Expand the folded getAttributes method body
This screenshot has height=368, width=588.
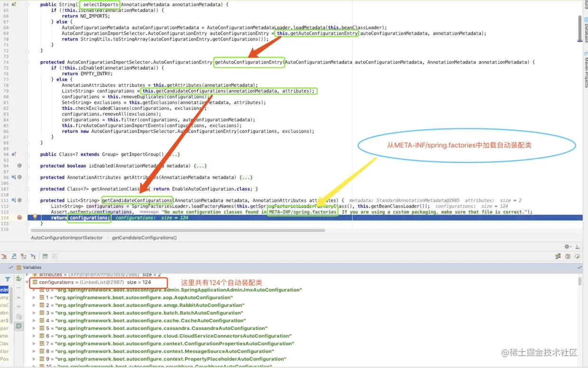point(246,177)
